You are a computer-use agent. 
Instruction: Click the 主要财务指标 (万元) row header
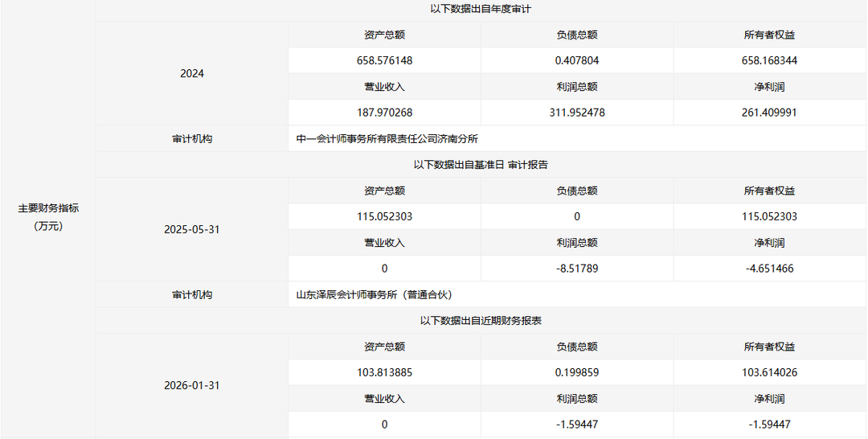pos(48,217)
